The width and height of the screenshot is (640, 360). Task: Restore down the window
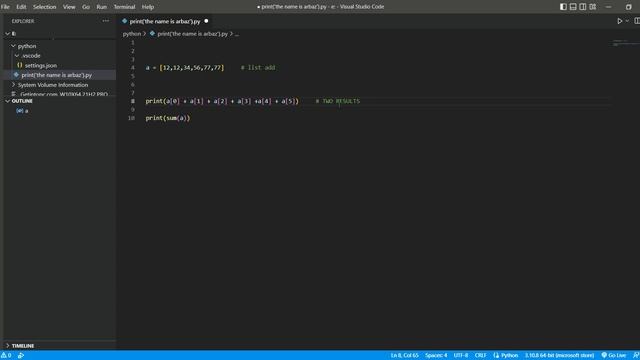pyautogui.click(x=629, y=7)
